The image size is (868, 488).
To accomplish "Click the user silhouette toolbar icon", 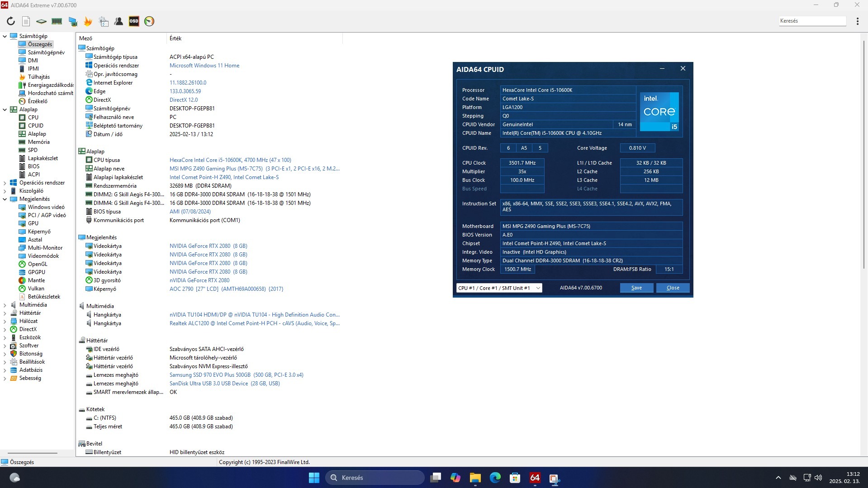I will 119,21.
